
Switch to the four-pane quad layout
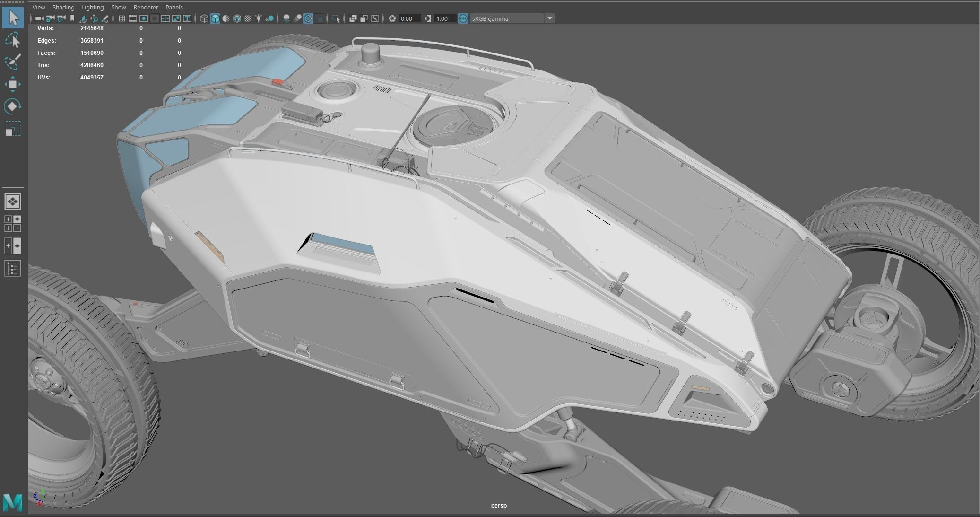coord(13,224)
